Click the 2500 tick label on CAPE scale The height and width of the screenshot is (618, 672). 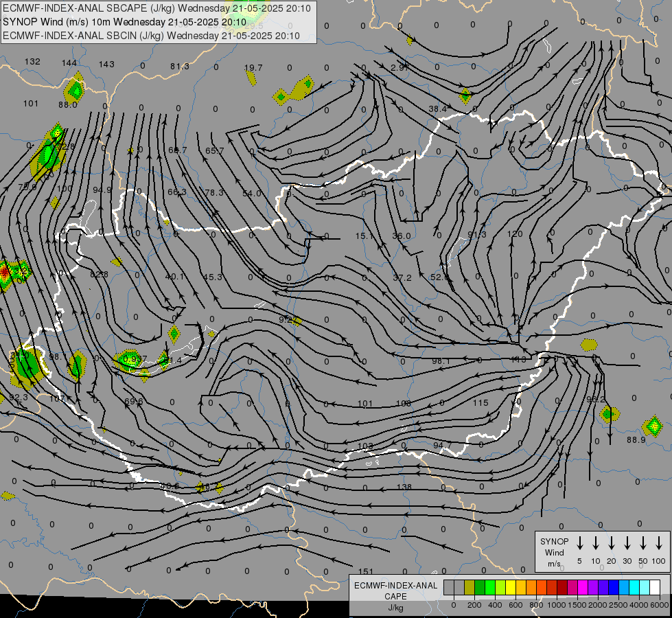618,605
